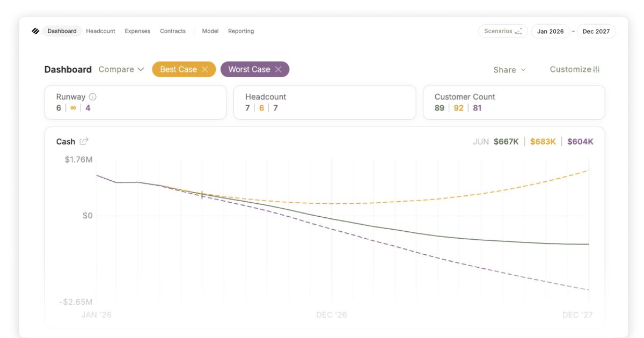Click the $604K worst case cash value

[580, 142]
